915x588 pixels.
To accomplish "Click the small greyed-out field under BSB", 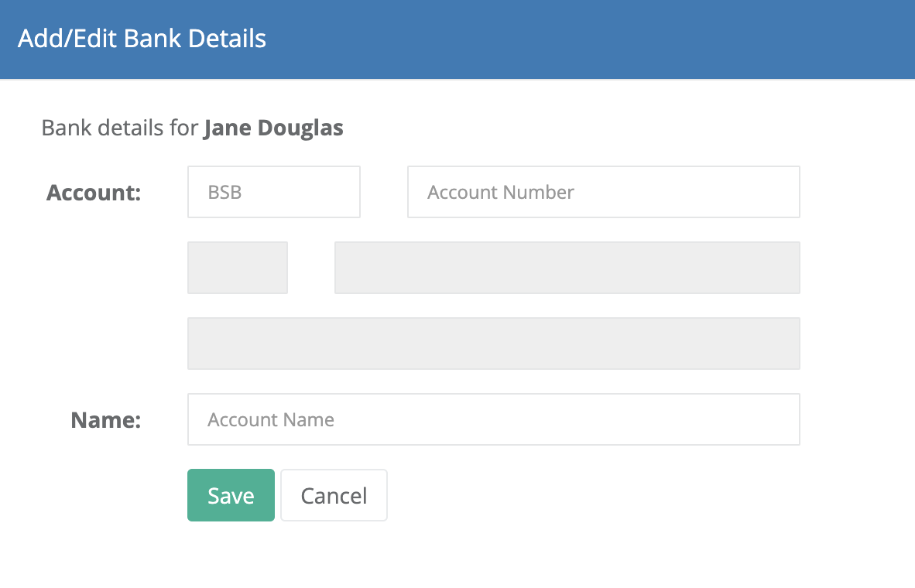I will coord(238,268).
